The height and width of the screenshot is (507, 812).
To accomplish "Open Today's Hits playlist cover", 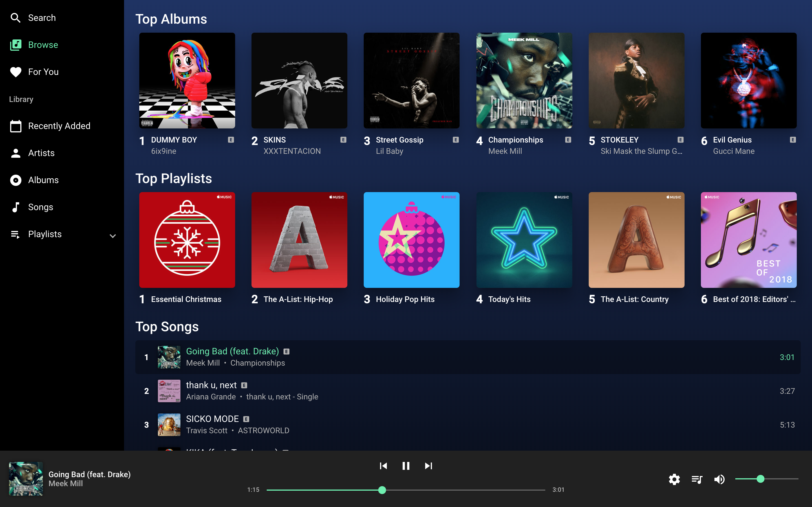I will [x=524, y=240].
